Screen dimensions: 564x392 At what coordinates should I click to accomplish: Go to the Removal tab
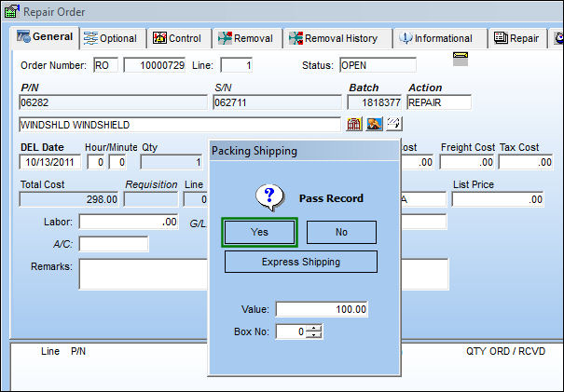tap(248, 38)
